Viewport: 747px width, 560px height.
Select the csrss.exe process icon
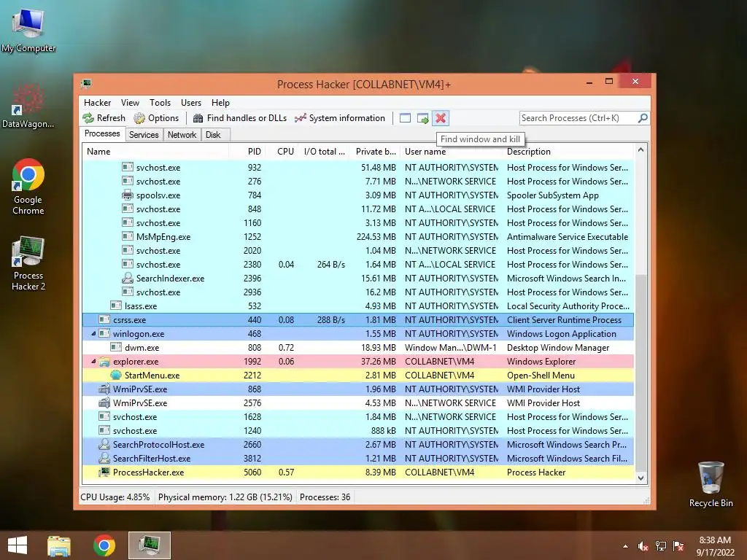tap(104, 319)
